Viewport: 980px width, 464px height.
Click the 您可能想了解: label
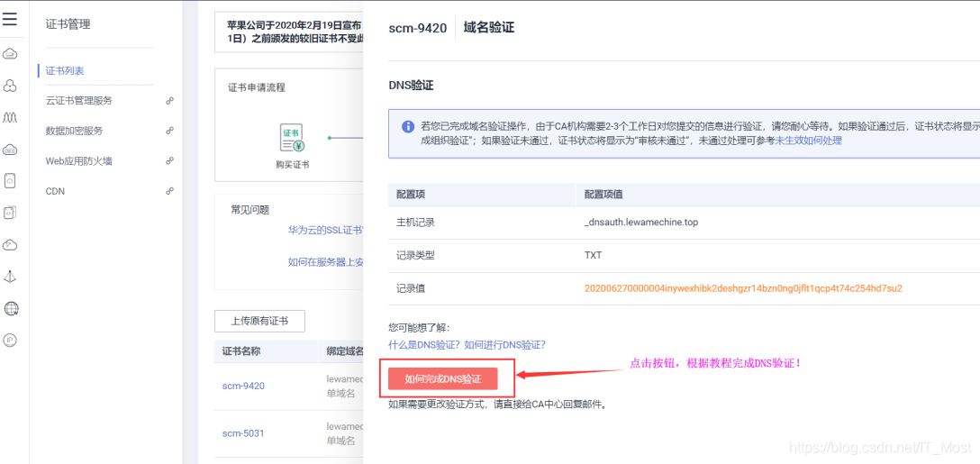tap(419, 327)
